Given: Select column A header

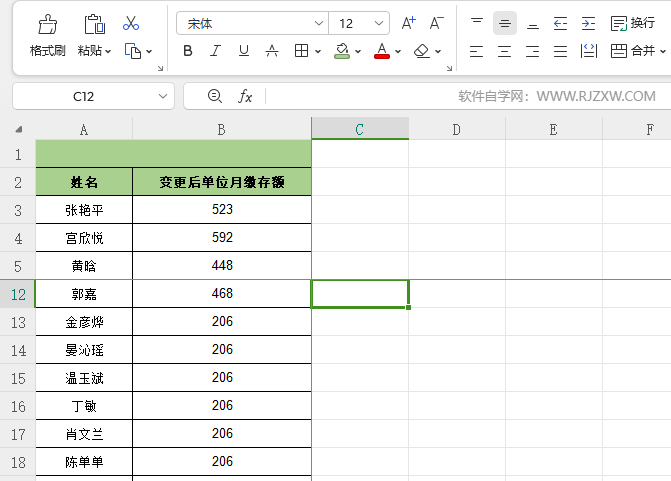Looking at the screenshot, I should tap(84, 129).
